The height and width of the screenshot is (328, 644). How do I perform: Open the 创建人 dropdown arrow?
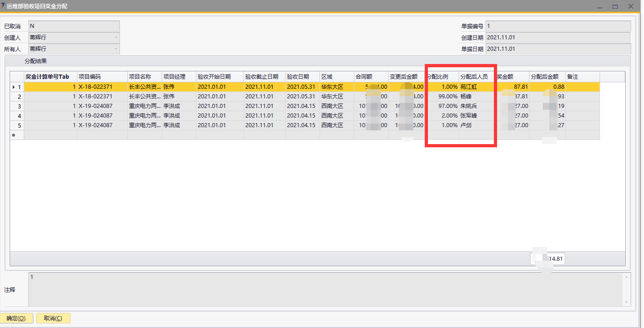point(116,38)
